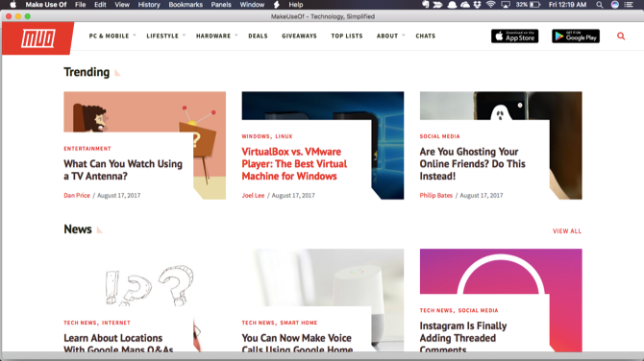Screen dimensions: 644x361
Task: Click the ghost phone article thumbnail
Action: (x=501, y=106)
